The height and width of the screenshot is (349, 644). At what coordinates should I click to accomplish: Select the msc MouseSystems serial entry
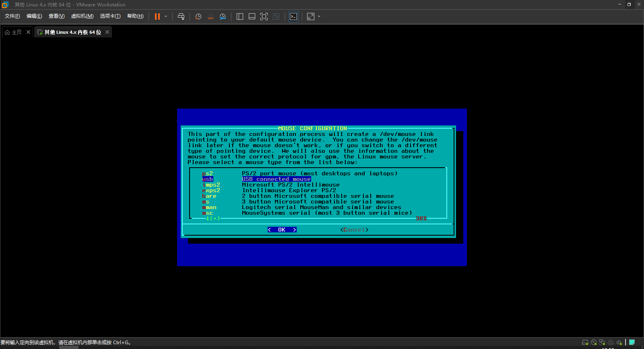(307, 213)
